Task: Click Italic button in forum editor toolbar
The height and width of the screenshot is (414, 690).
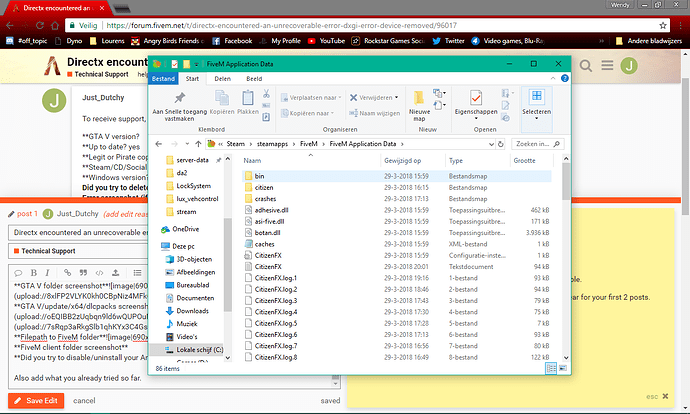Action: [48, 273]
